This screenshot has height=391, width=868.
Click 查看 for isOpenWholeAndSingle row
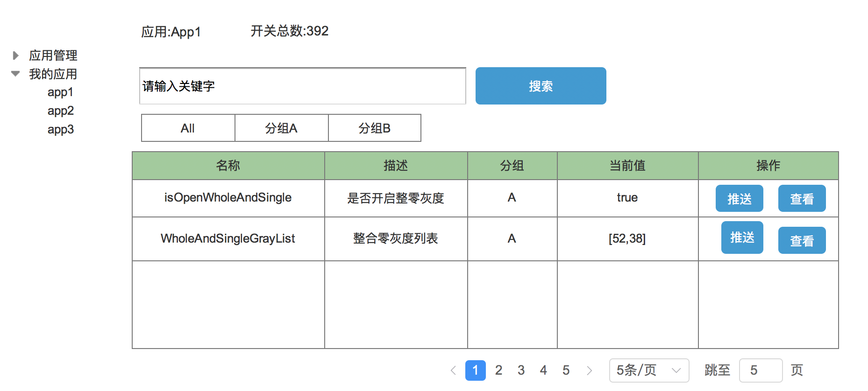802,198
